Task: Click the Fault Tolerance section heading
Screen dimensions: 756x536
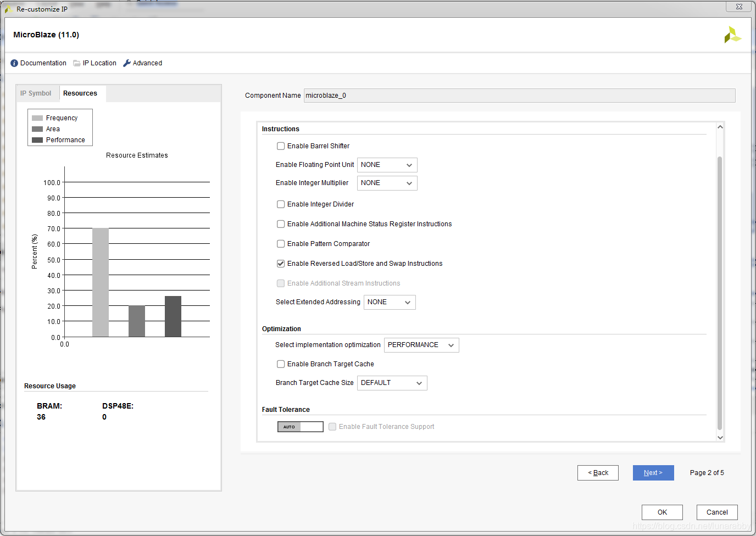Action: click(286, 410)
